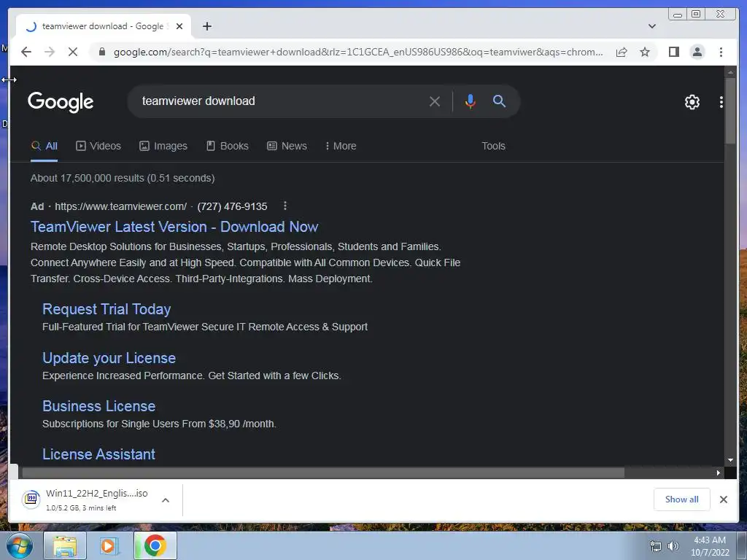
Task: Click the vertical page scrollbar thumb
Action: [x=729, y=111]
